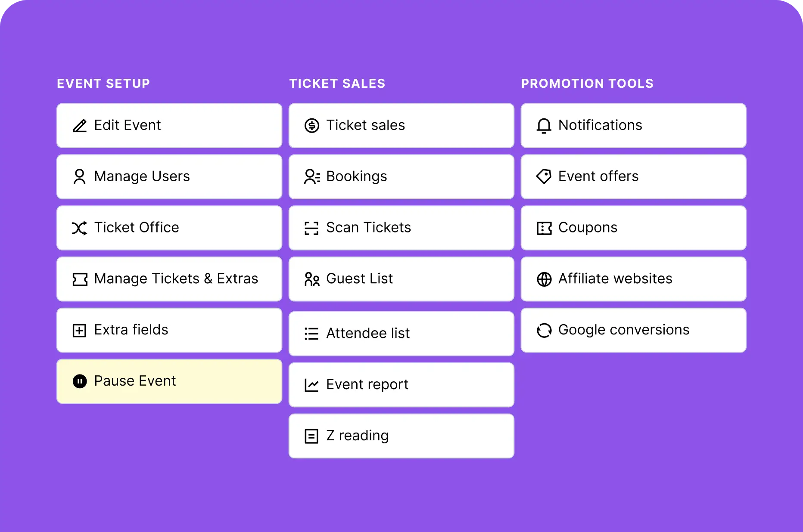Open the Guest List
This screenshot has width=803, height=532.
401,279
